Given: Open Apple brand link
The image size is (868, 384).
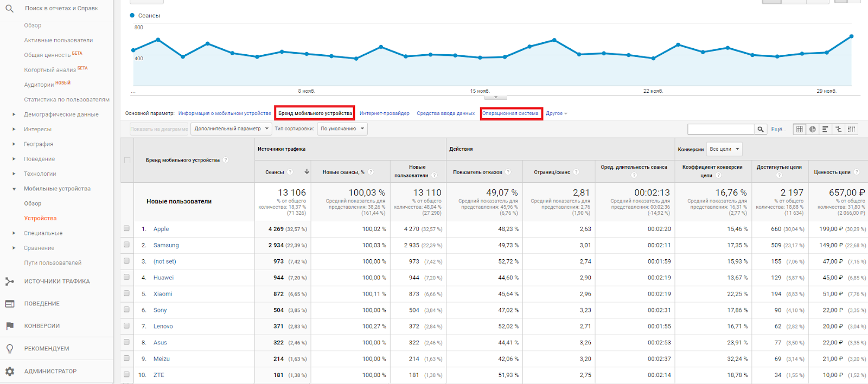Looking at the screenshot, I should click(161, 229).
